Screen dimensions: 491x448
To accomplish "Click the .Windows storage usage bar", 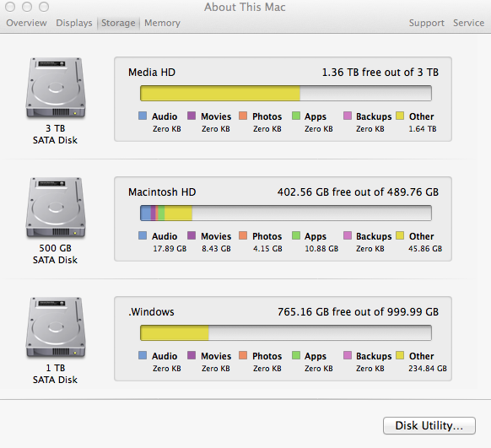I will [x=286, y=332].
